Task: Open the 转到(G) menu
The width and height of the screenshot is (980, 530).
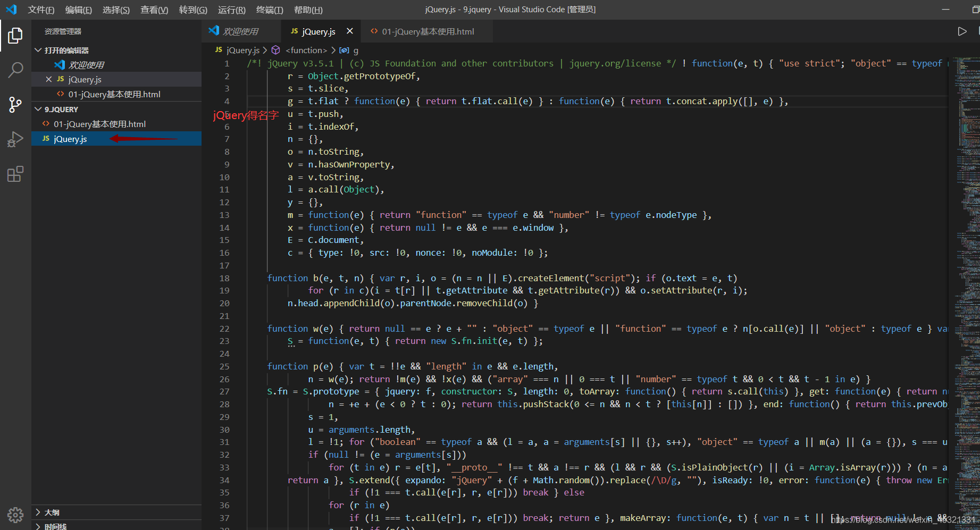Action: tap(193, 10)
